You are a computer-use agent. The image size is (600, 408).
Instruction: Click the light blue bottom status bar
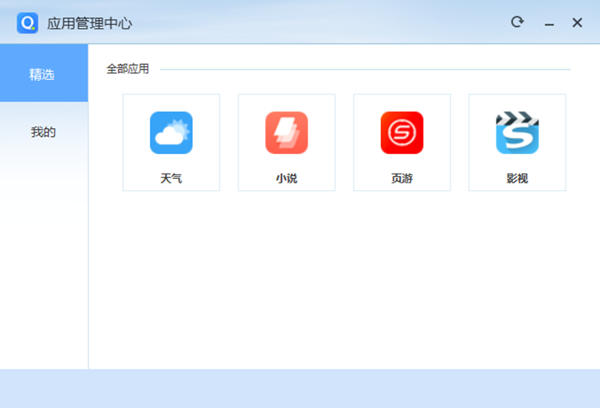tap(300, 388)
